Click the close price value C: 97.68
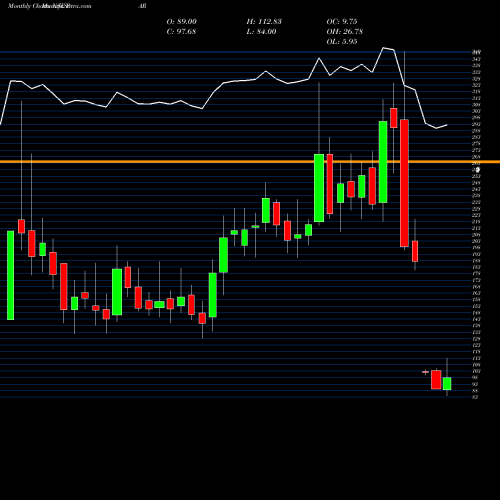Viewport: 500px width, 500px height. [x=181, y=32]
